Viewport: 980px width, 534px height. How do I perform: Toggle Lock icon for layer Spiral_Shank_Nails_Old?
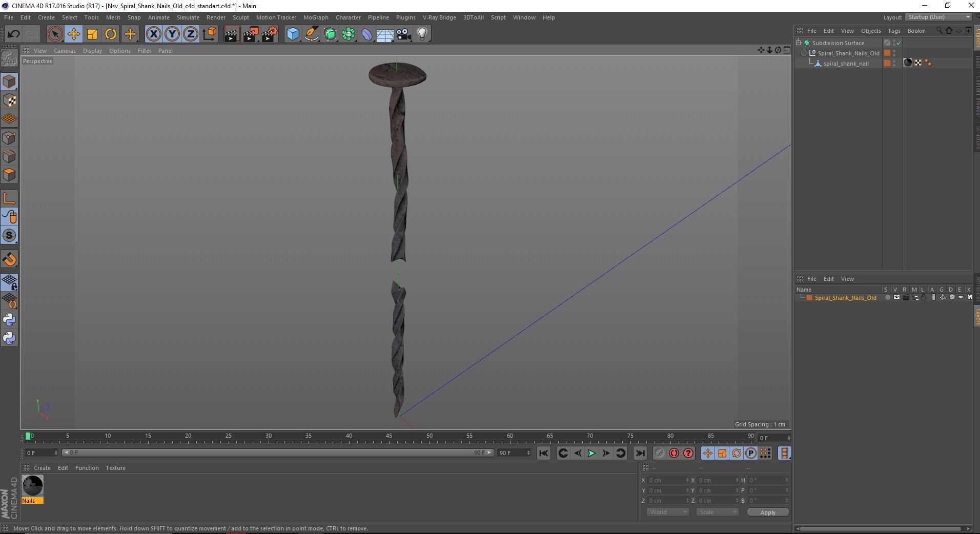[x=924, y=297]
